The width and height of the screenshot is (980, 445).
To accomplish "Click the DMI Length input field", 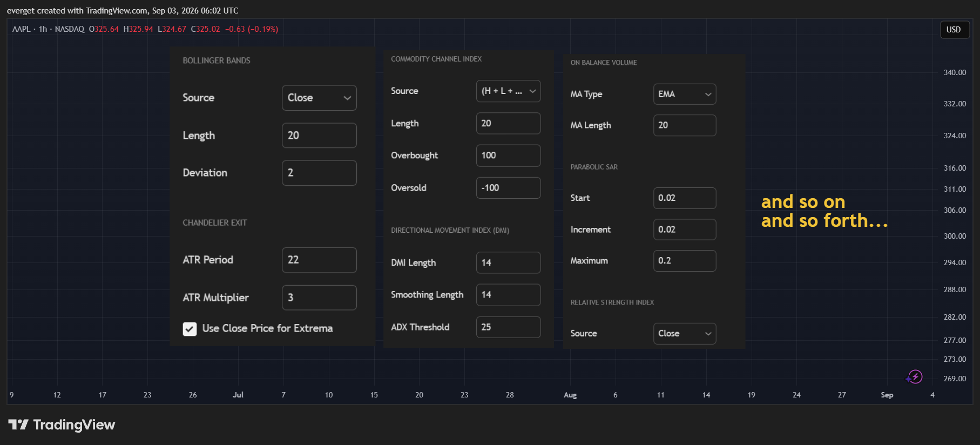I will [x=508, y=262].
